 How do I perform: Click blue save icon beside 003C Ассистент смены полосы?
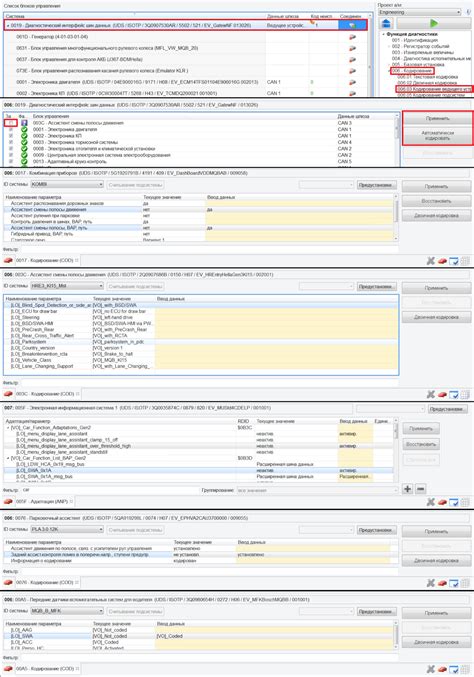(x=24, y=123)
